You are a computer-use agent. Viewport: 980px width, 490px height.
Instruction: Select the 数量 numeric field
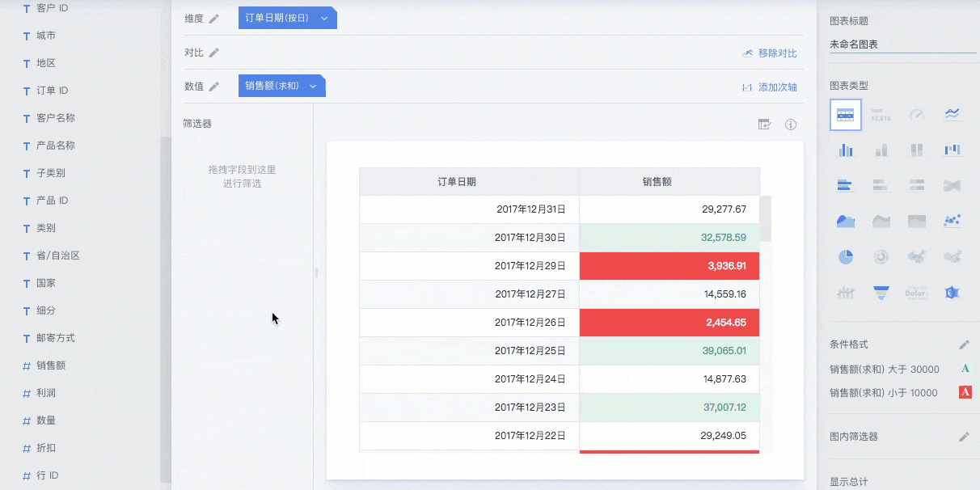tap(46, 420)
